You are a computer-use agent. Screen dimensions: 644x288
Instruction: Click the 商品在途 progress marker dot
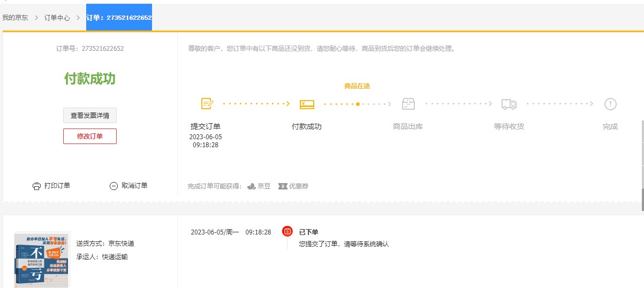(x=358, y=104)
